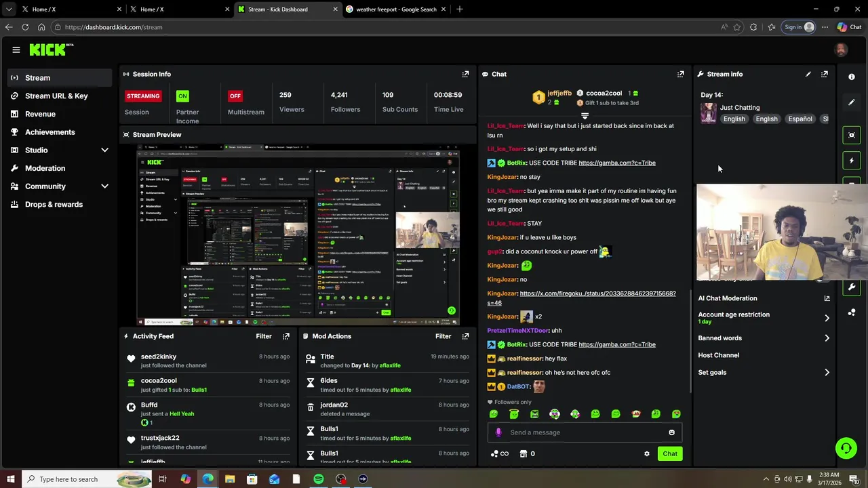Open File Explorer from the taskbar
The image size is (868, 488).
(230, 479)
